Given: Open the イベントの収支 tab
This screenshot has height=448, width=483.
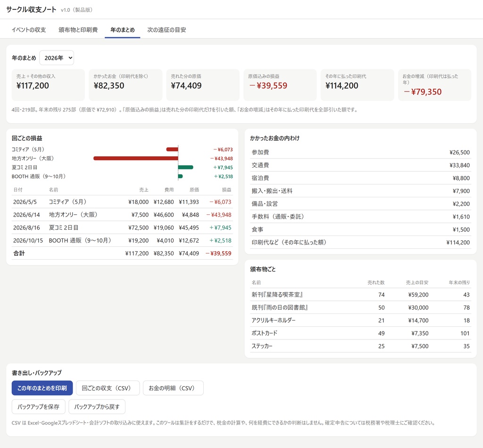Looking at the screenshot, I should click(x=29, y=30).
